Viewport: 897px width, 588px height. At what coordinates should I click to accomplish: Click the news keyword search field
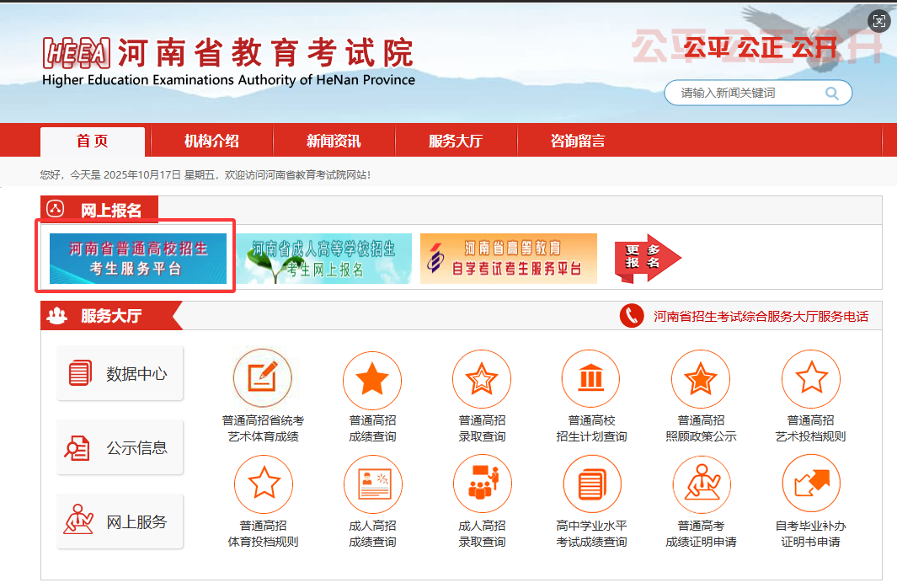click(745, 94)
